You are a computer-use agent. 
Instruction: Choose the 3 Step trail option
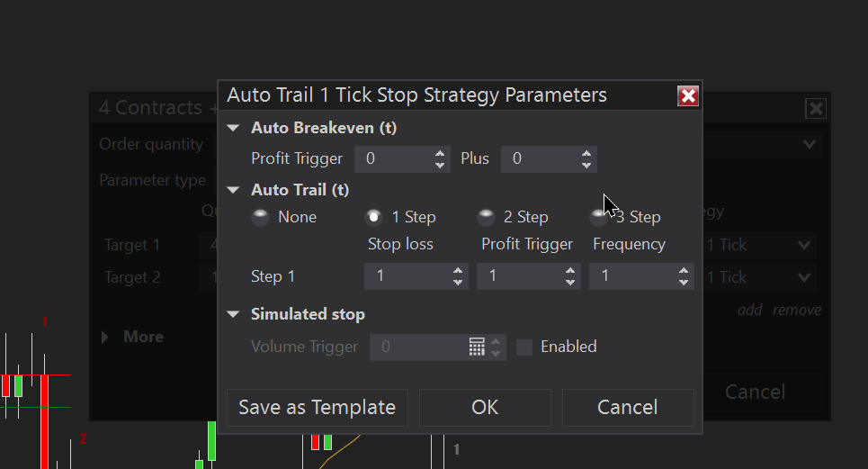click(598, 217)
